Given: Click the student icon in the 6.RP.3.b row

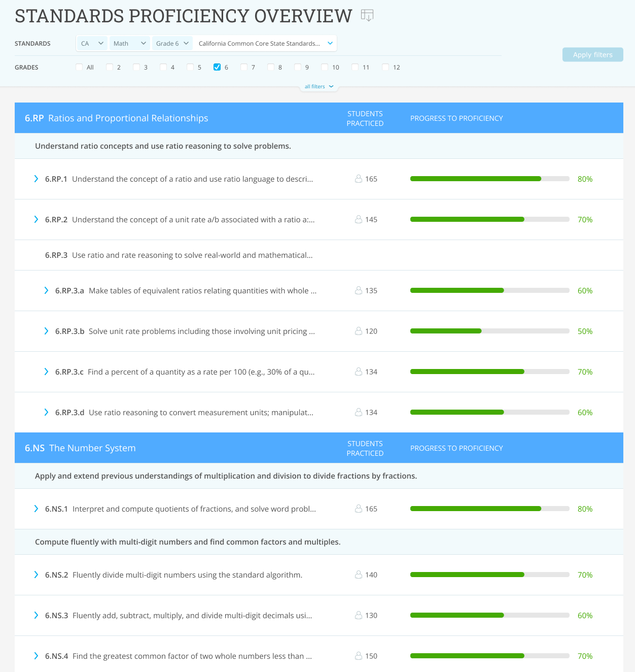Looking at the screenshot, I should point(359,331).
